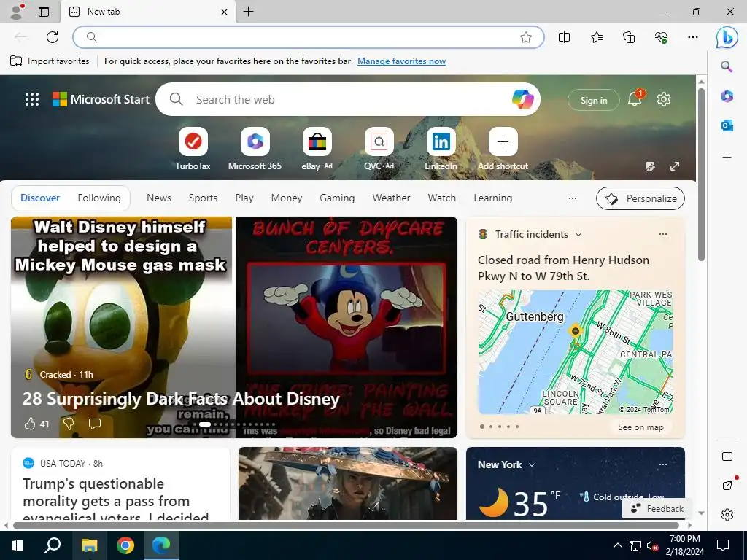
Task: Open the News feed tab
Action: point(158,198)
